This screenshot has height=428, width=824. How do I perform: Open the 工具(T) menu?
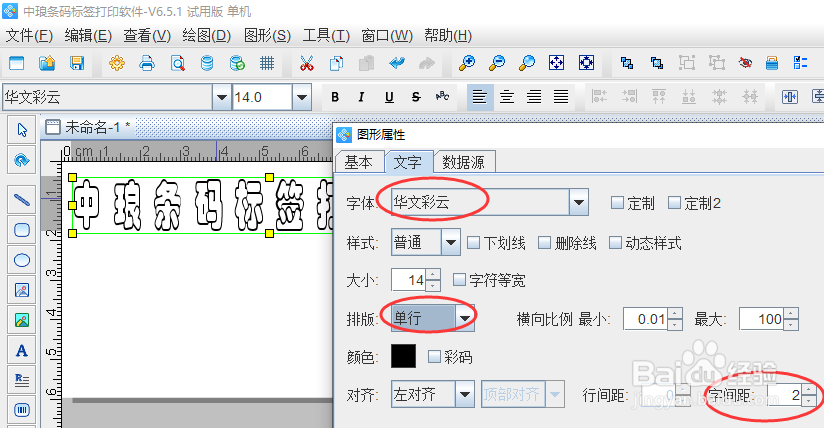coord(326,36)
